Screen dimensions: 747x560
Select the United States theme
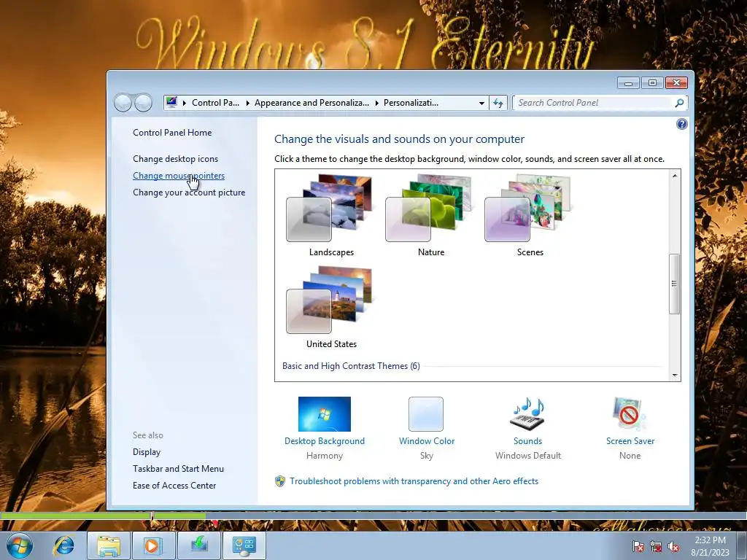pyautogui.click(x=331, y=307)
